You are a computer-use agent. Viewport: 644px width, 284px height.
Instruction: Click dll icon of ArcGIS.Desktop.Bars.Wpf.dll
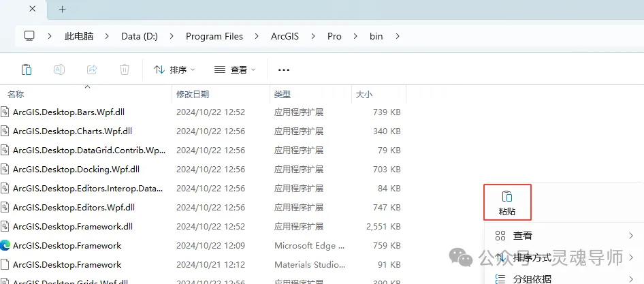[5, 112]
